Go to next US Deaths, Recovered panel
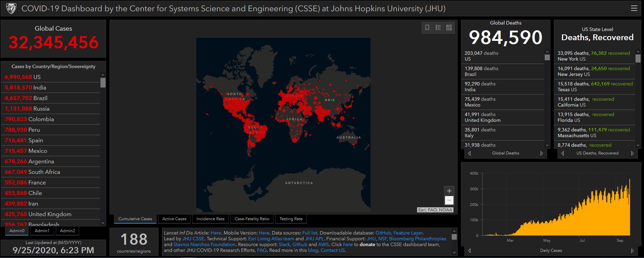This screenshot has height=258, width=644. [632, 154]
